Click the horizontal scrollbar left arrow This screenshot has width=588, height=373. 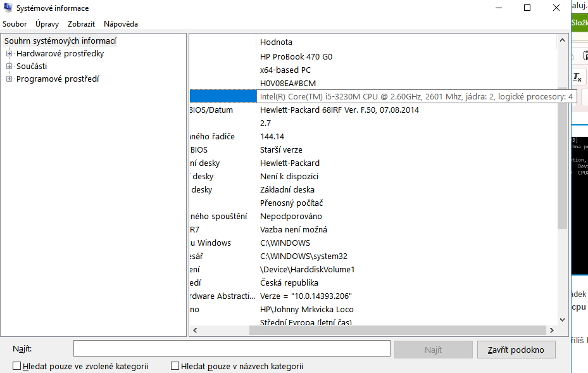[194, 330]
